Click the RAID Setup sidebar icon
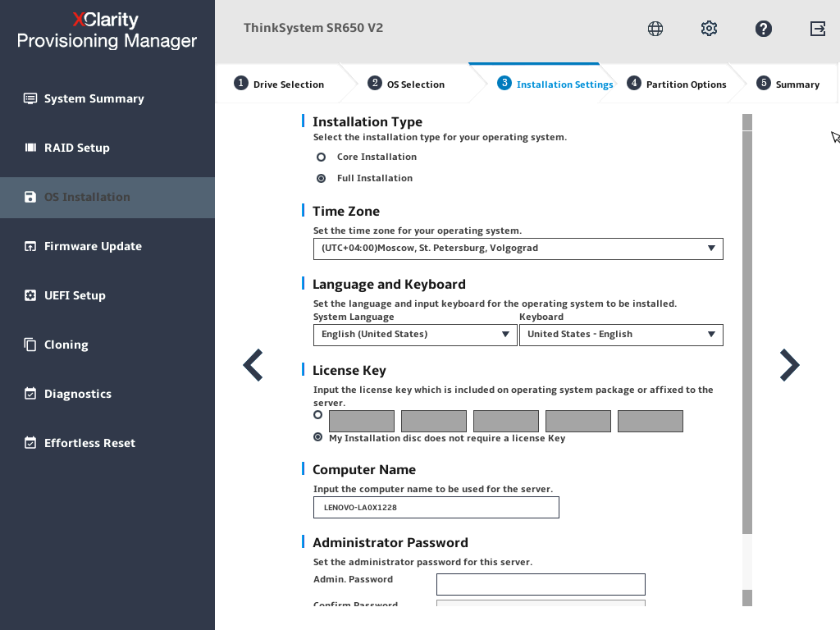 tap(30, 148)
